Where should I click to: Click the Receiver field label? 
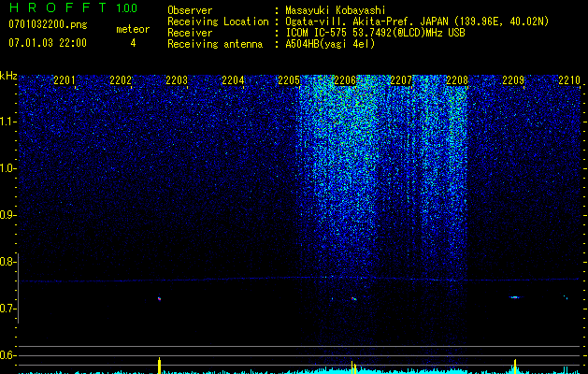pos(190,33)
